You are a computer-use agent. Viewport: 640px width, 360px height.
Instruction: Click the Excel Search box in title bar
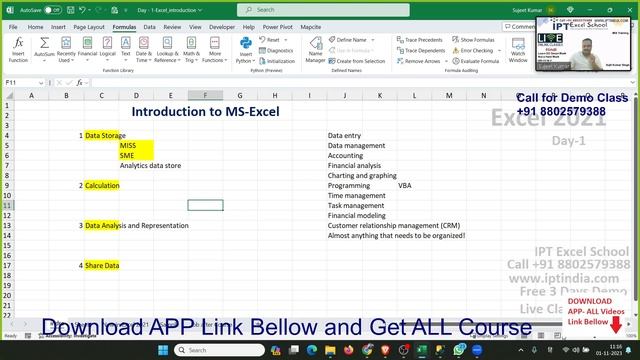(x=323, y=10)
